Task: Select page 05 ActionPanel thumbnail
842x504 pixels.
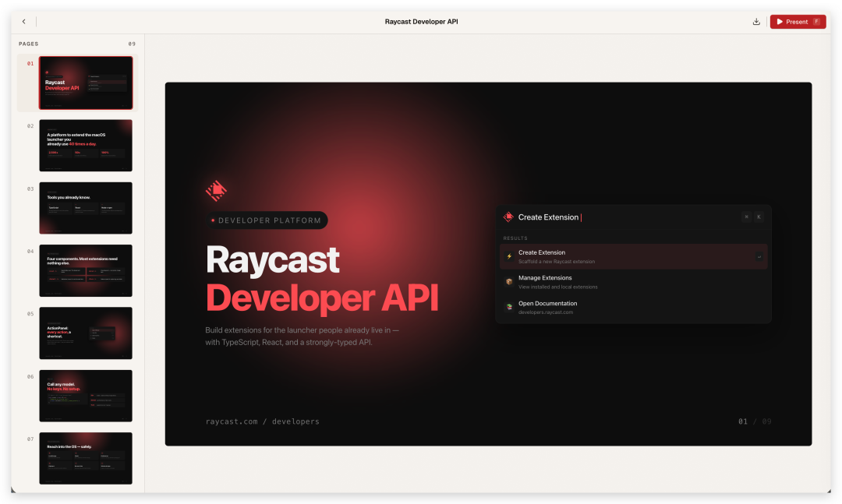Action: pos(86,333)
